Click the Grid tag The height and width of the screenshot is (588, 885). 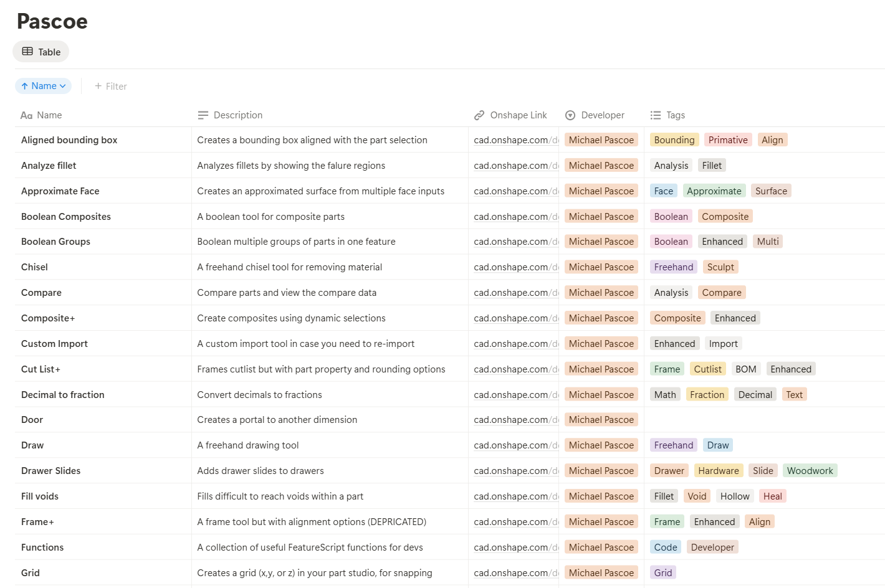(663, 573)
